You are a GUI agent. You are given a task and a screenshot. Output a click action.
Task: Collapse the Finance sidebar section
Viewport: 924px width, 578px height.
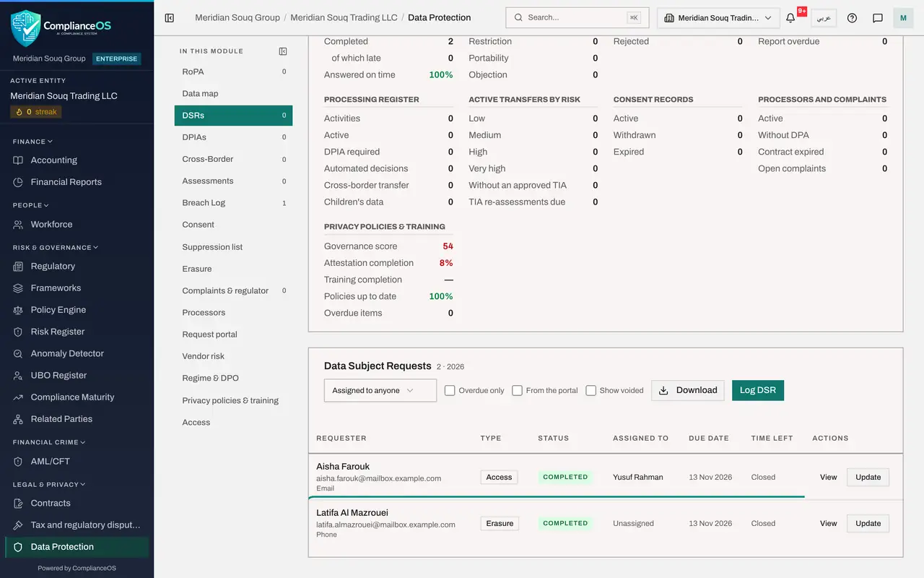[x=32, y=142]
